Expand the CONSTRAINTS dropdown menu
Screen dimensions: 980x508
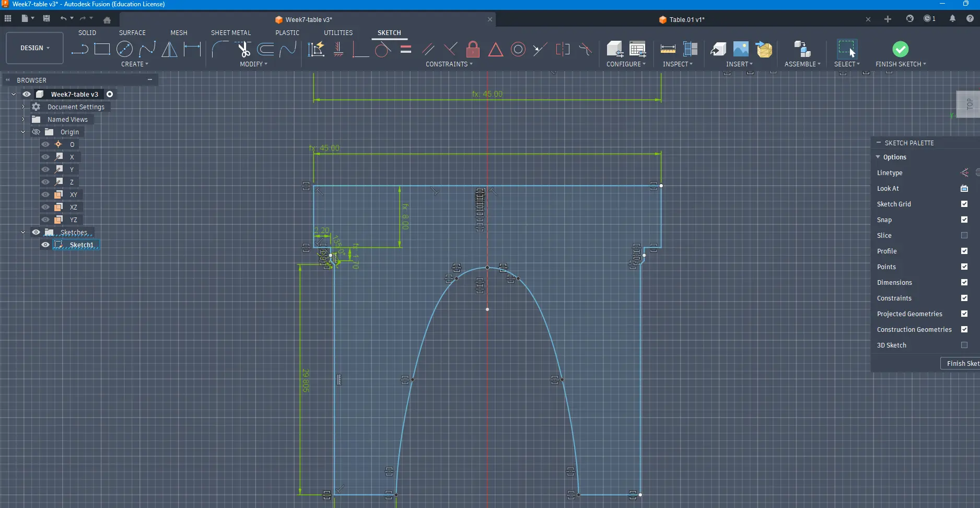(x=449, y=64)
